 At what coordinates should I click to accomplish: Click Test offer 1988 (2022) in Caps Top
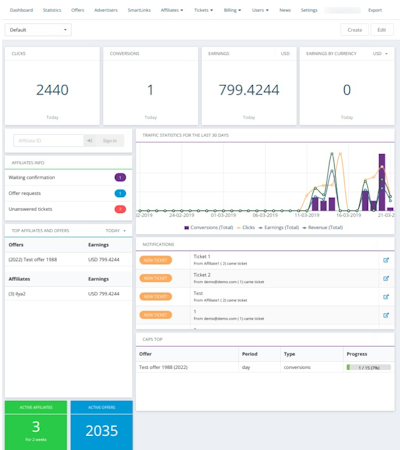pyautogui.click(x=163, y=367)
